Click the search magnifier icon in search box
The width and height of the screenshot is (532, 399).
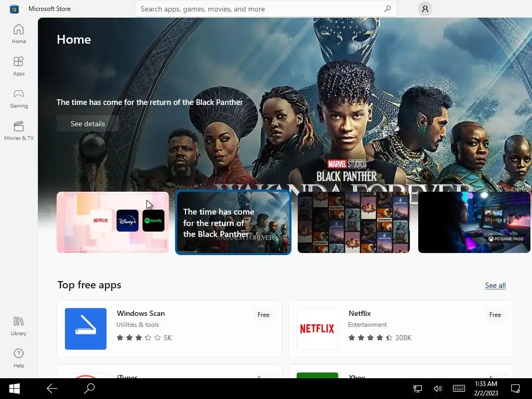pos(388,9)
